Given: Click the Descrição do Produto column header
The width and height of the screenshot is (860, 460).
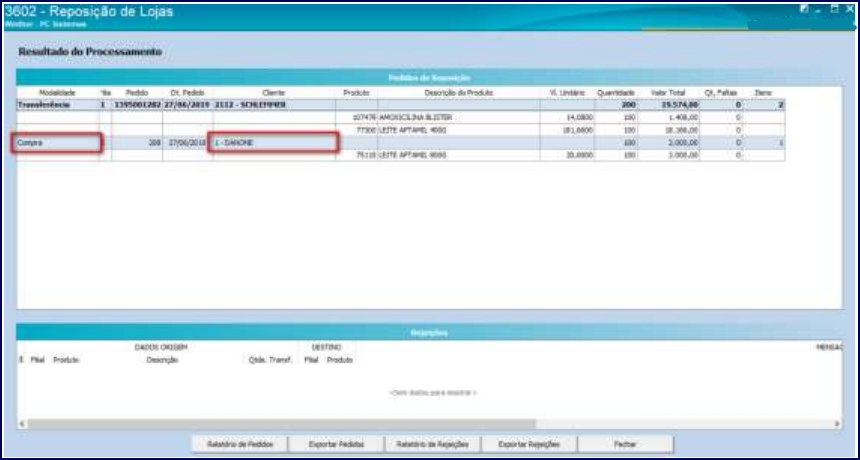Looking at the screenshot, I should click(x=459, y=93).
